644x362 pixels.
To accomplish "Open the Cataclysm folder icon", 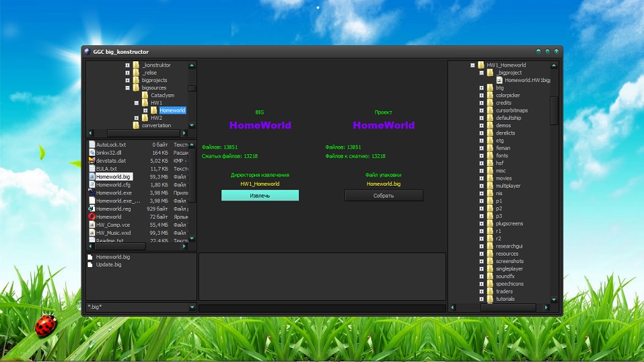I will click(x=145, y=96).
